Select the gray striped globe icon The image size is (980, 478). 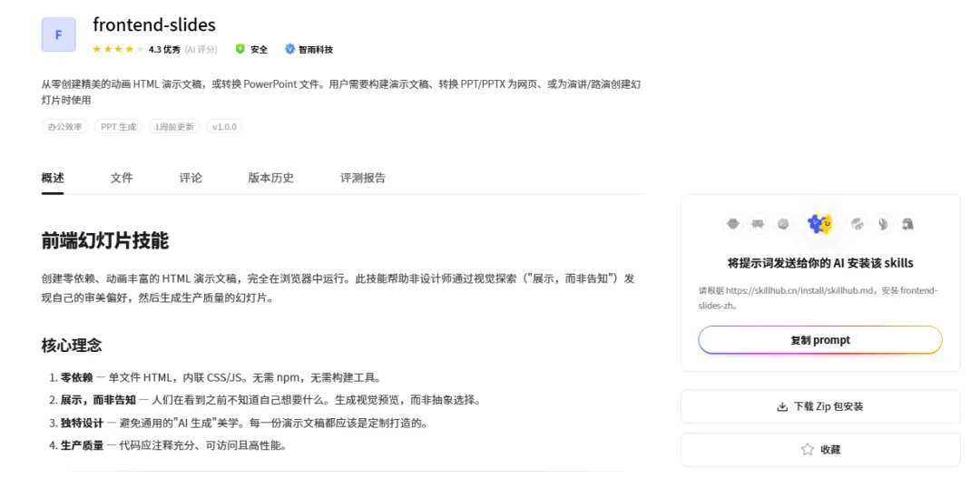pos(857,224)
